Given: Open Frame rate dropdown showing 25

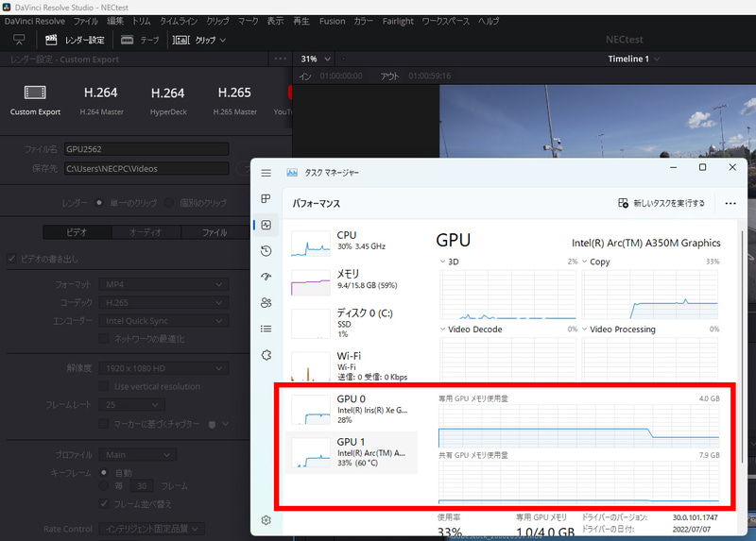Looking at the screenshot, I should point(132,405).
